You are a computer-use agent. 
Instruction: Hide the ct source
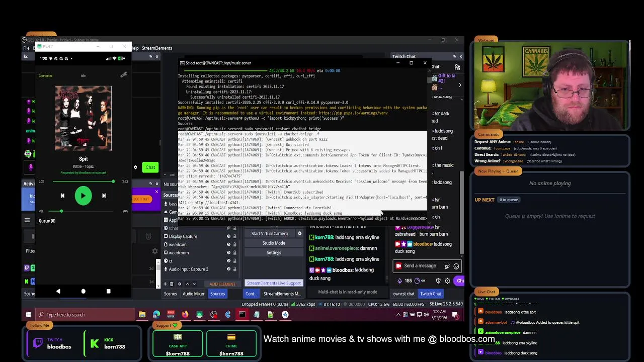pyautogui.click(x=228, y=261)
